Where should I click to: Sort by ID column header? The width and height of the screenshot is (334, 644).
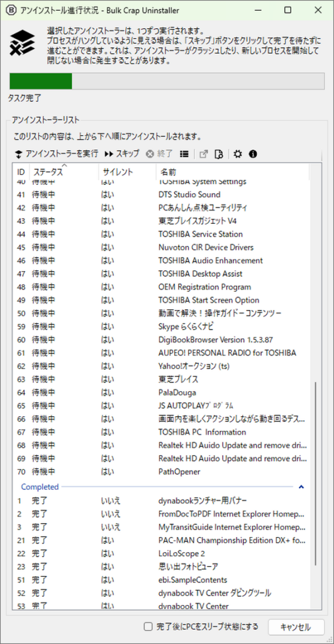pyautogui.click(x=21, y=172)
